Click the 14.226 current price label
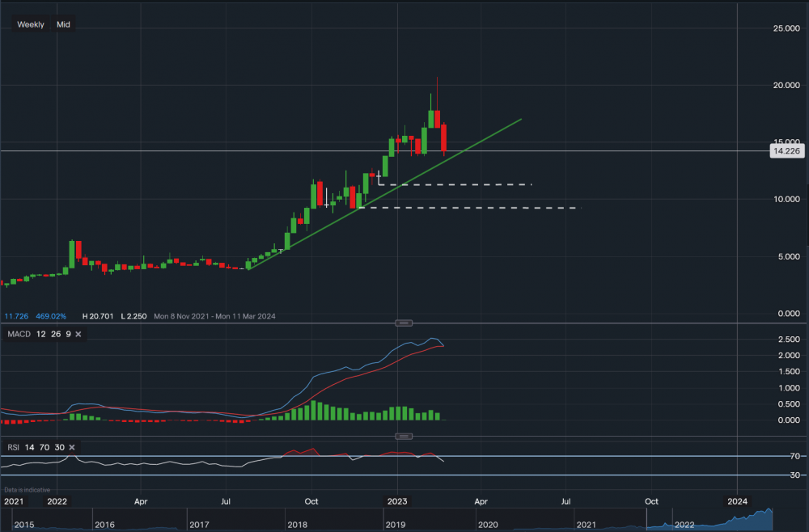The image size is (809, 532). click(781, 150)
